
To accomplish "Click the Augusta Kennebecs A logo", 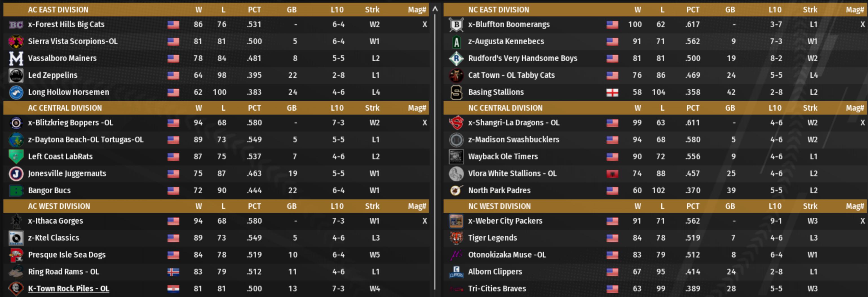I will [456, 42].
